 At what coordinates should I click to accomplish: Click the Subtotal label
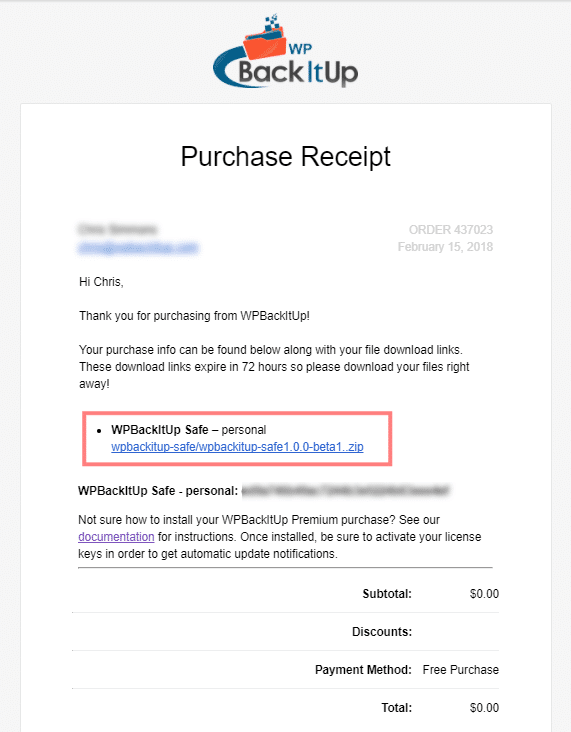[x=387, y=594]
